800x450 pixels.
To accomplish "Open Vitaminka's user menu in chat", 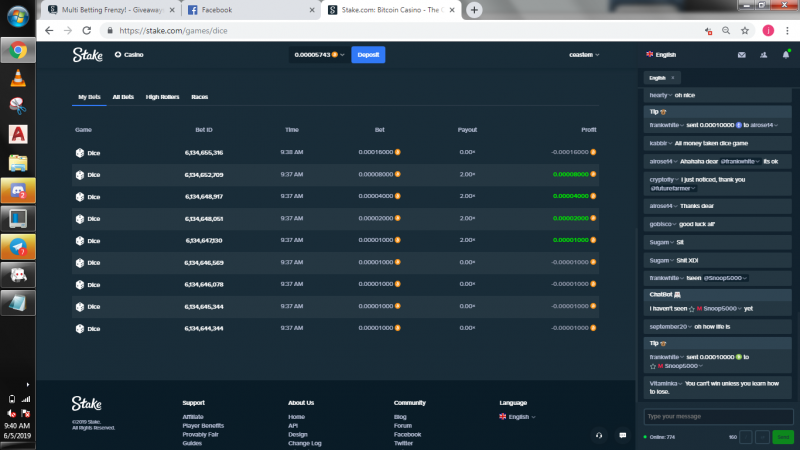I will point(666,384).
